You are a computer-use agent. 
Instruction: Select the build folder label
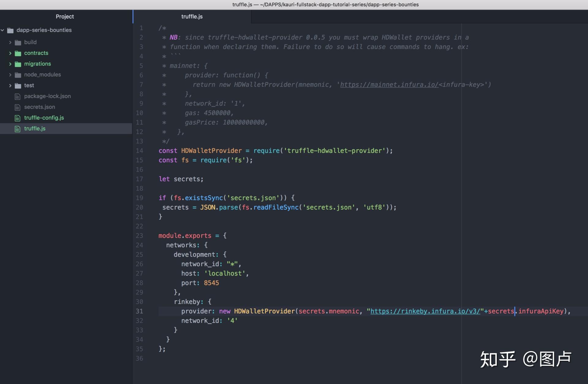30,42
